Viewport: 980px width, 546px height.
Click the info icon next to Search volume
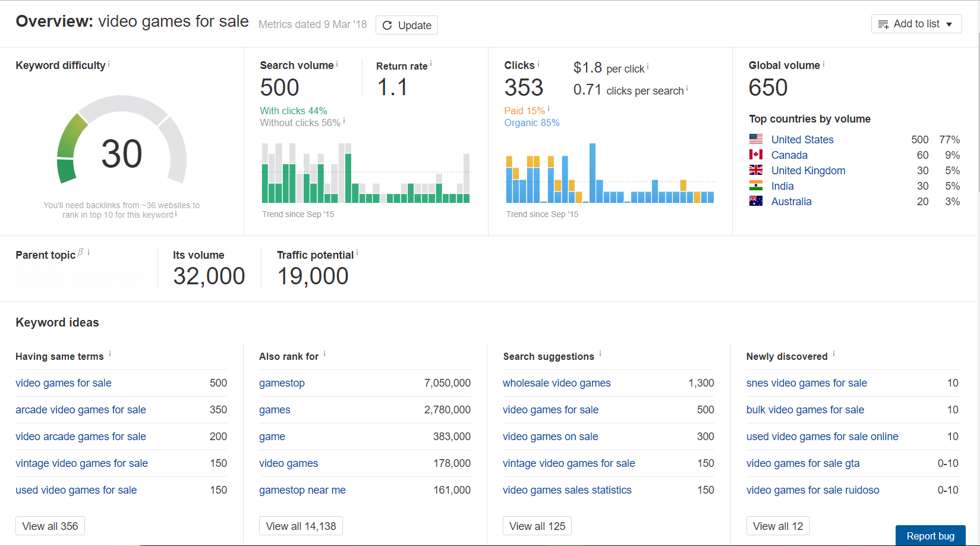pyautogui.click(x=337, y=64)
